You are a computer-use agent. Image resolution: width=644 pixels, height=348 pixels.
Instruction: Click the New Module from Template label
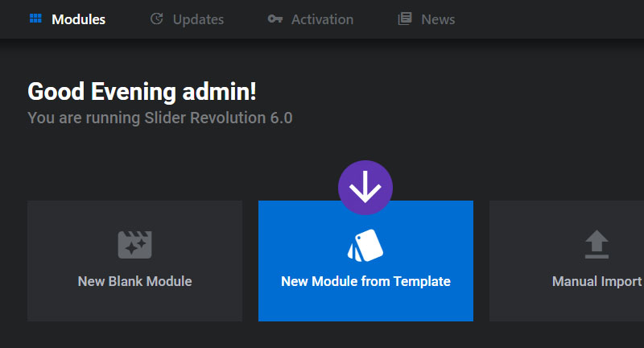pos(365,281)
